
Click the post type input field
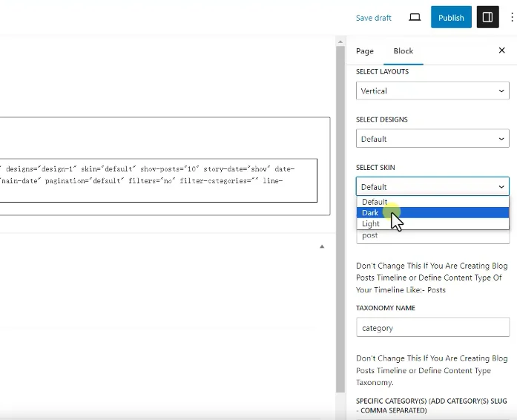432,236
